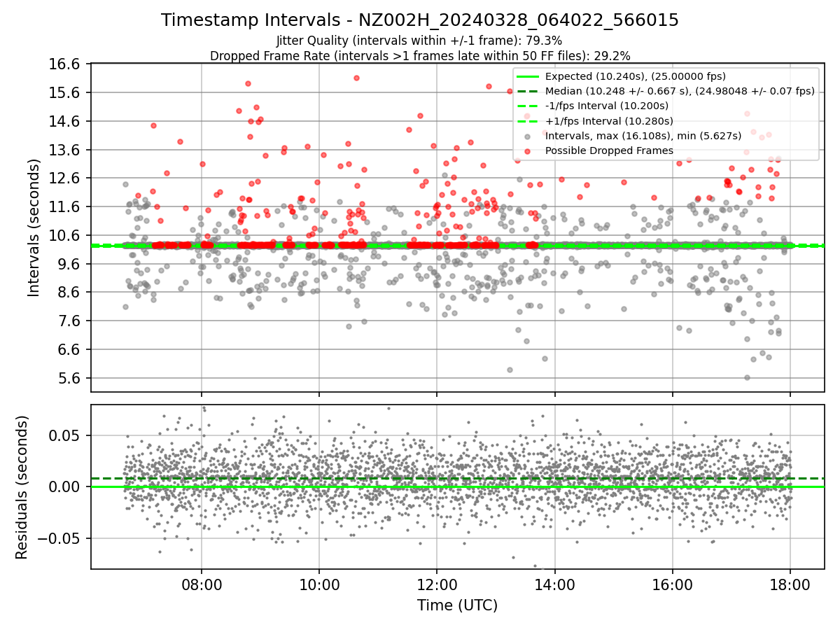Click the dashed green -1/fps line swatch in legend
840x630 pixels.
(x=528, y=106)
